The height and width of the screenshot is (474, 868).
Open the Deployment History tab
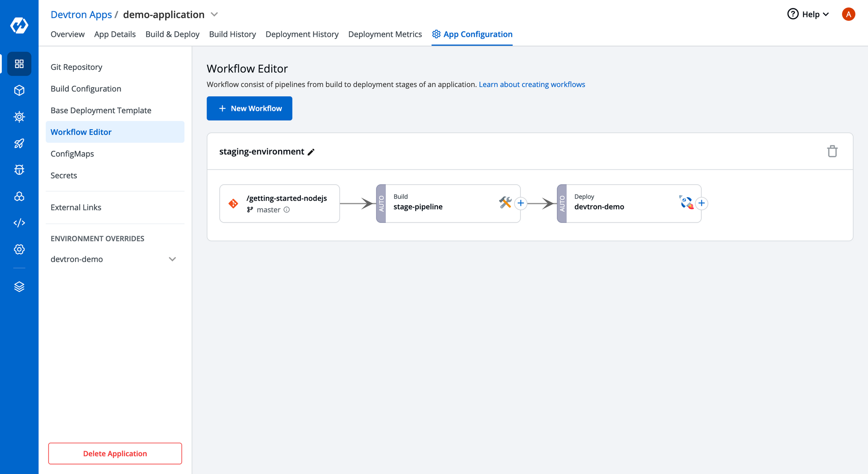coord(302,34)
